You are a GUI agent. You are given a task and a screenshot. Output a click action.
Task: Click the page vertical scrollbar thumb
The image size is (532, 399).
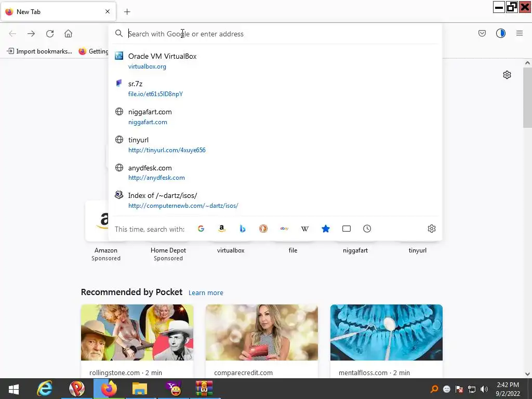(x=527, y=98)
